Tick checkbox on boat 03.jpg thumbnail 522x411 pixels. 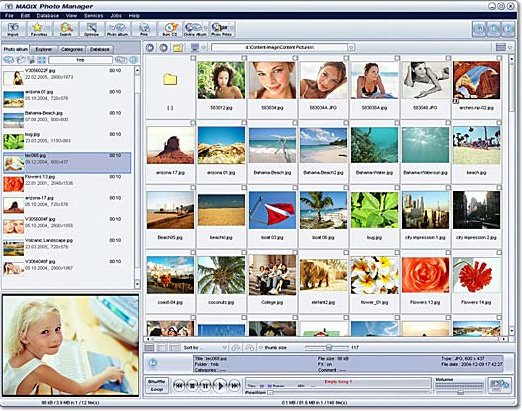pos(295,188)
